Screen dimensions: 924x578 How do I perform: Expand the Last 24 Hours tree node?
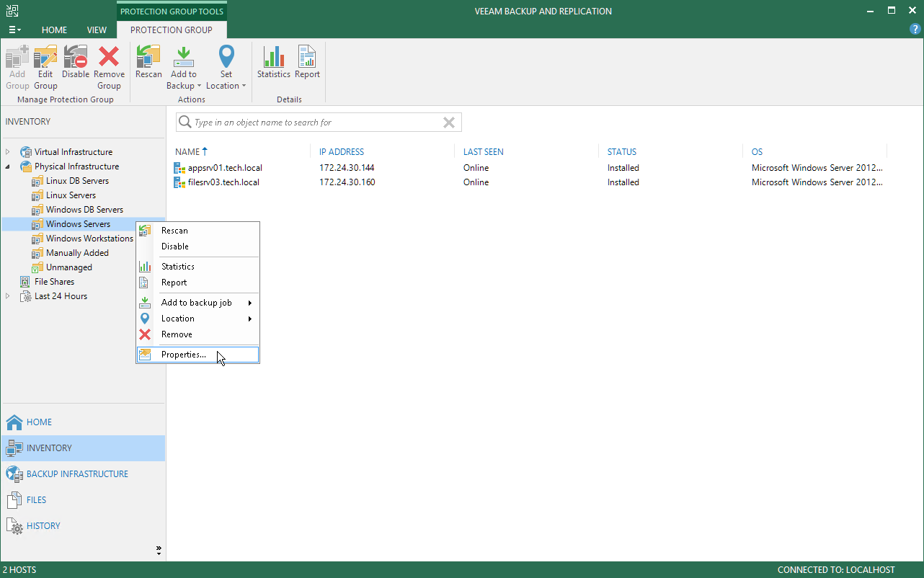click(x=8, y=296)
